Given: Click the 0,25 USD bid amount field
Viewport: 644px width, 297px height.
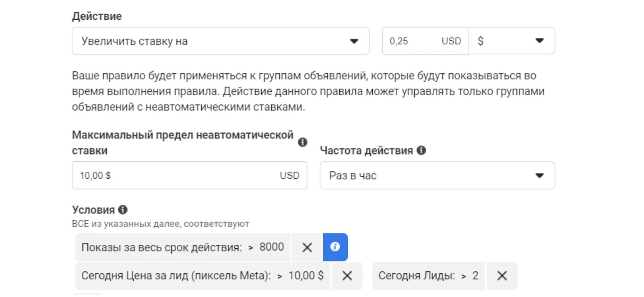Looking at the screenshot, I should pos(425,41).
